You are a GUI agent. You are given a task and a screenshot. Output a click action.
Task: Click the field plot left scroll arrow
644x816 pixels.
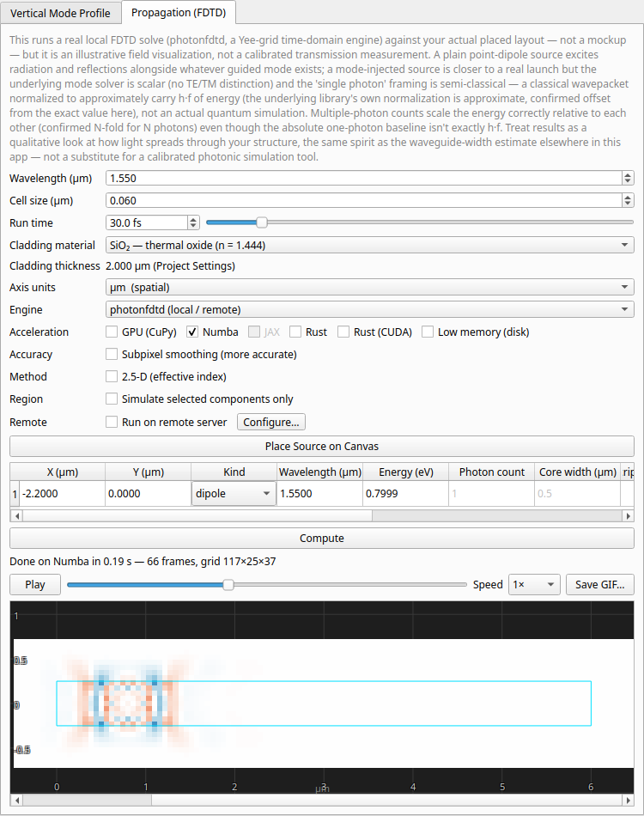click(16, 800)
